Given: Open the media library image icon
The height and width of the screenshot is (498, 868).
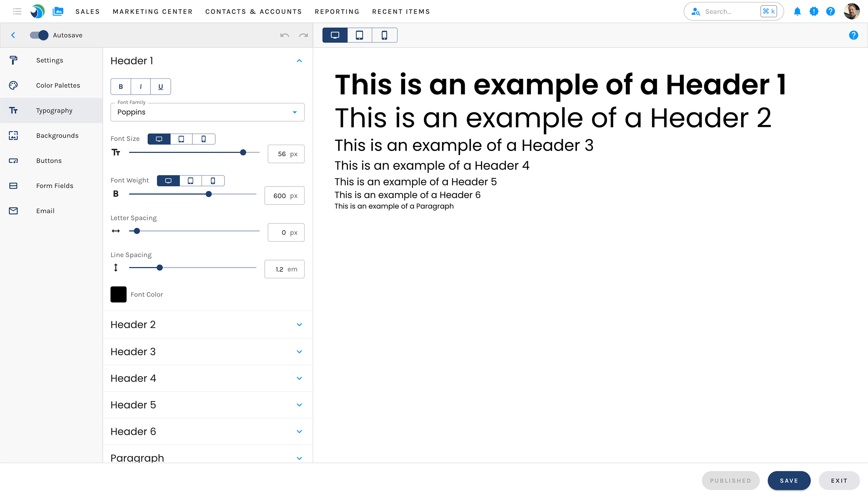Looking at the screenshot, I should click(x=58, y=12).
